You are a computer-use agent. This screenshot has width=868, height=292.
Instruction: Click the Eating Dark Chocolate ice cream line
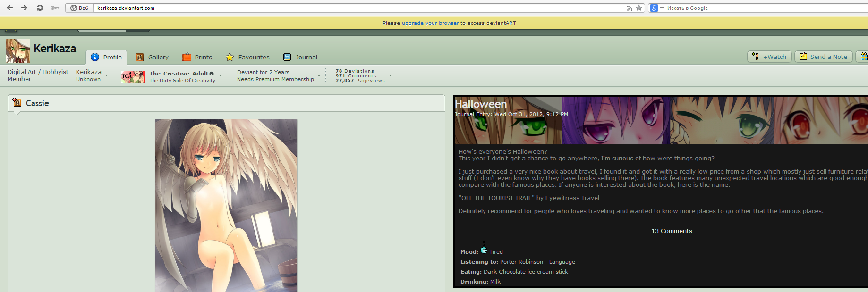coord(514,272)
